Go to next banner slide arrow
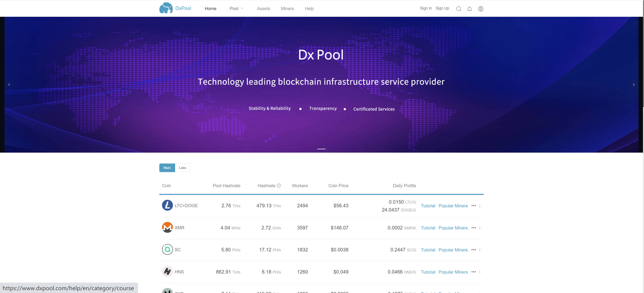 click(x=633, y=85)
